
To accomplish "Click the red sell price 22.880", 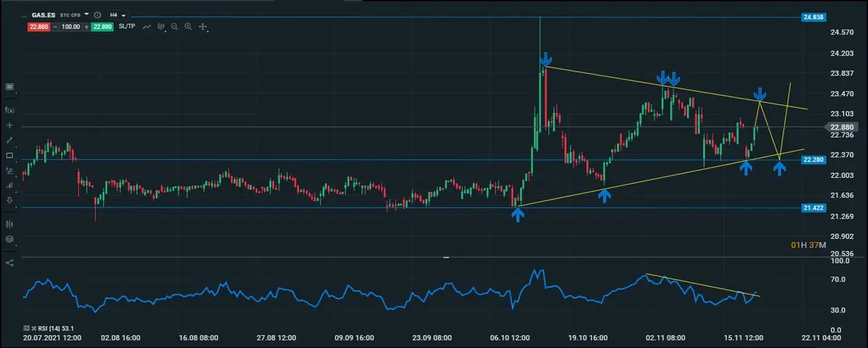I will 38,27.
